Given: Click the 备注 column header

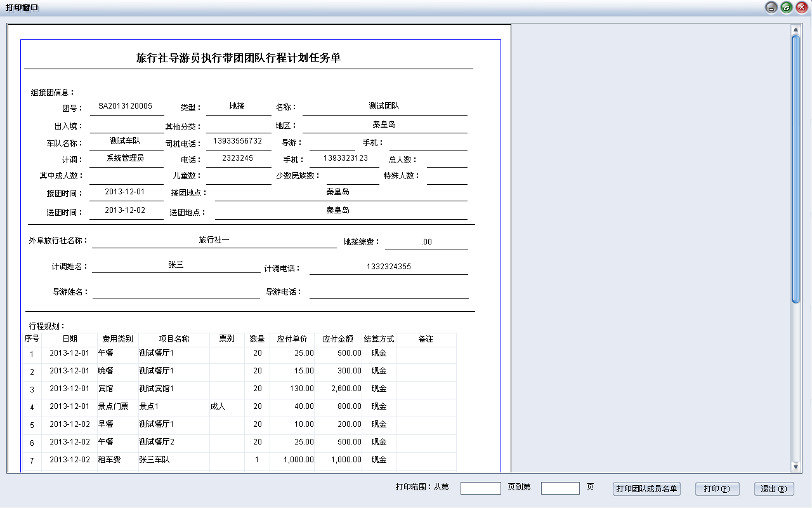Looking at the screenshot, I should [426, 339].
